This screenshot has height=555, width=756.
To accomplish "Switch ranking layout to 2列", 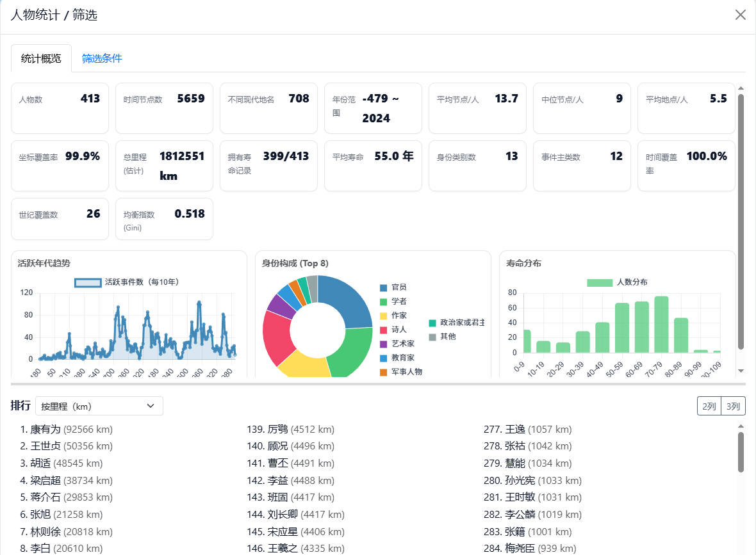I will [709, 406].
